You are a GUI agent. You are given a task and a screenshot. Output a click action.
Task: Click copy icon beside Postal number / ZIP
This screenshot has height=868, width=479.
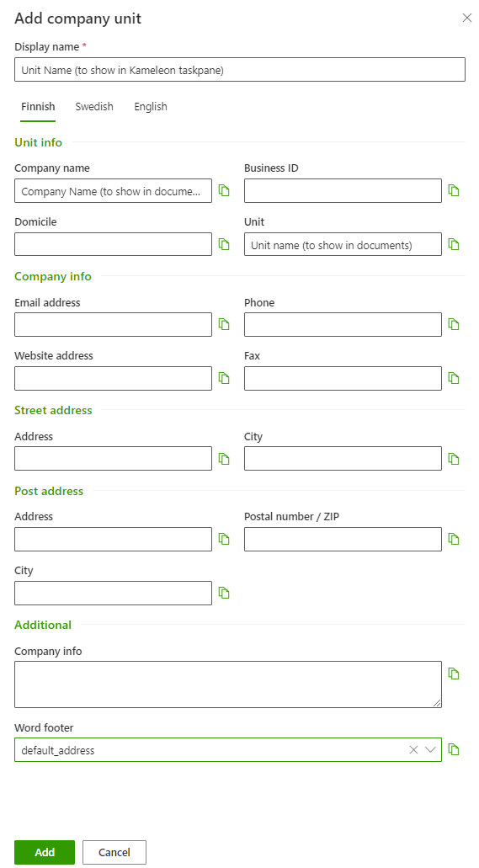(x=454, y=539)
